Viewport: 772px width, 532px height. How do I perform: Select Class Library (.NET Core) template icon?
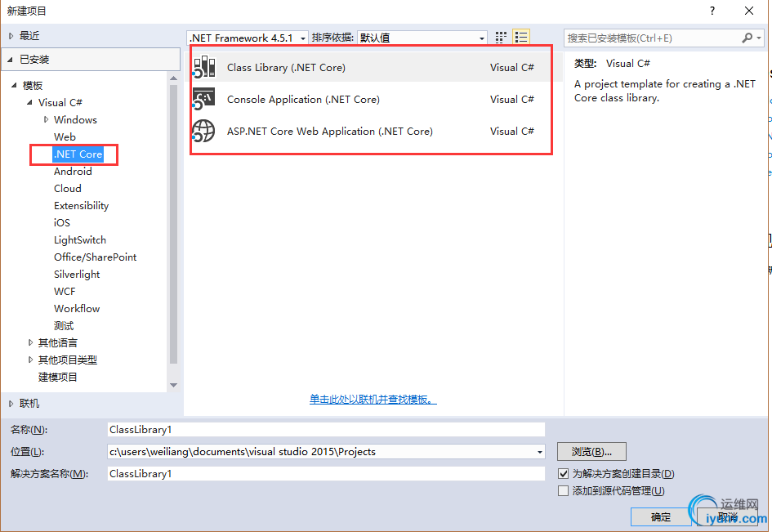point(204,67)
